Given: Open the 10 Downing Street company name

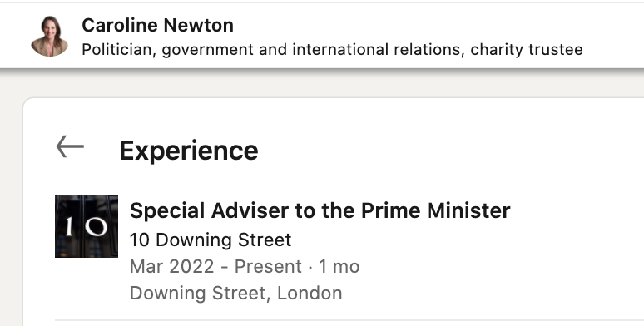Looking at the screenshot, I should click(211, 240).
